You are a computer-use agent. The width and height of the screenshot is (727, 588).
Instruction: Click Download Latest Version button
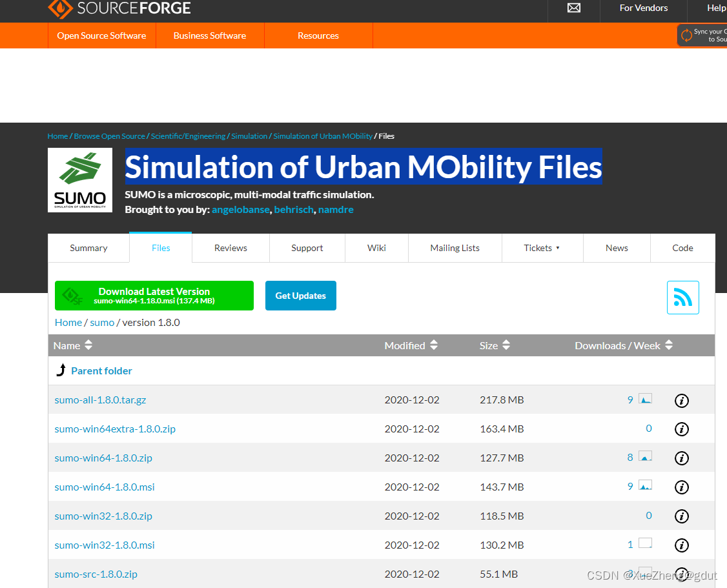click(x=154, y=296)
